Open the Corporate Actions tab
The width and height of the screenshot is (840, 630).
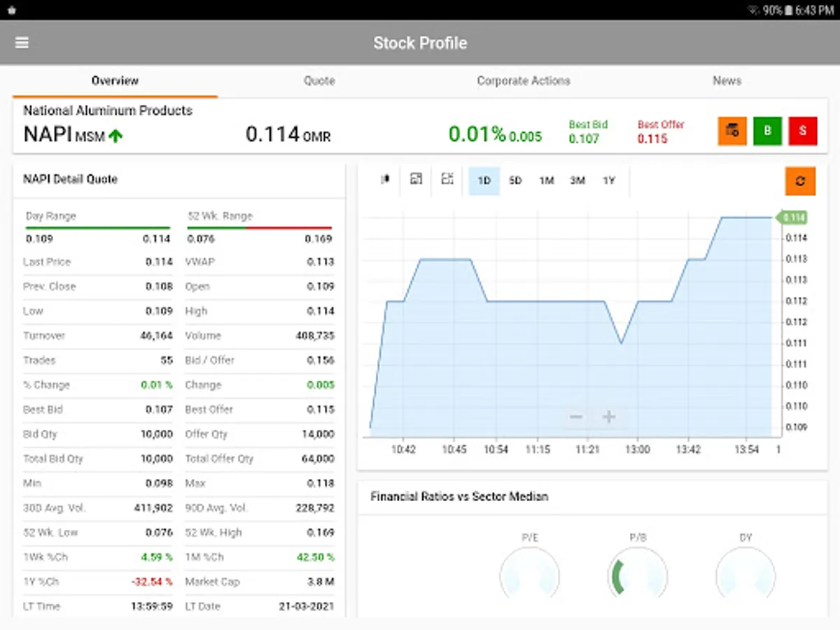tap(524, 81)
